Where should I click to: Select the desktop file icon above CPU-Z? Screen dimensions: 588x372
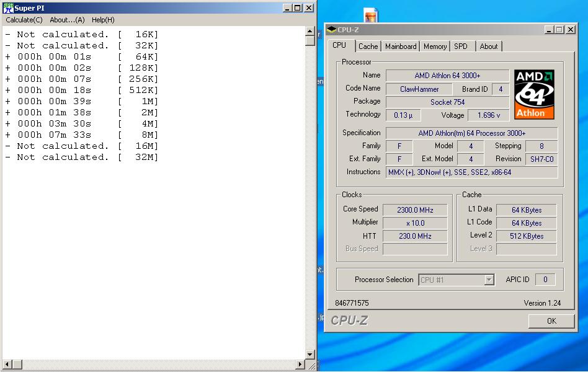point(371,15)
